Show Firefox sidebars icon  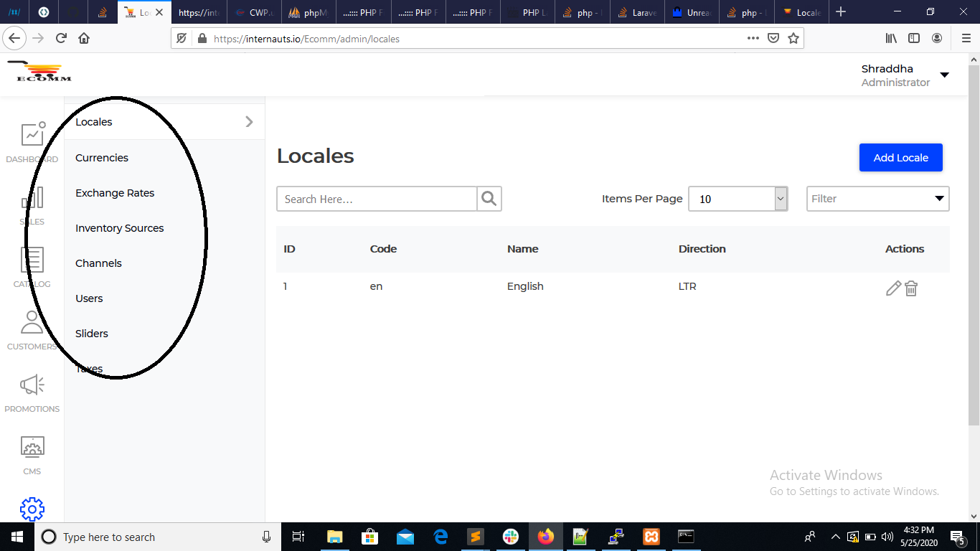pos(914,38)
